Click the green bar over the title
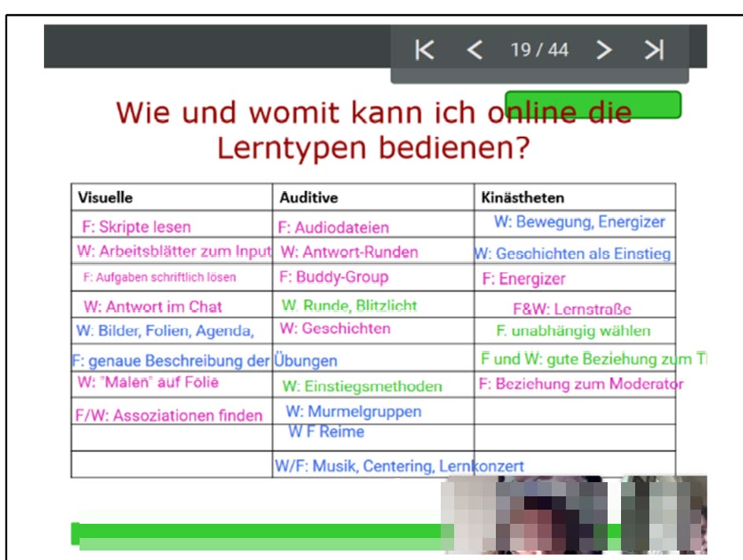743x560 pixels. (x=593, y=105)
